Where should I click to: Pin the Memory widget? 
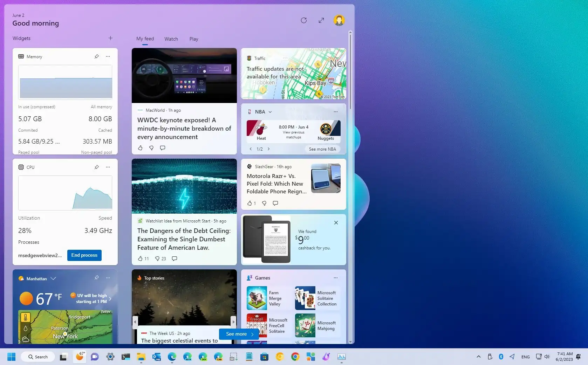(x=96, y=56)
